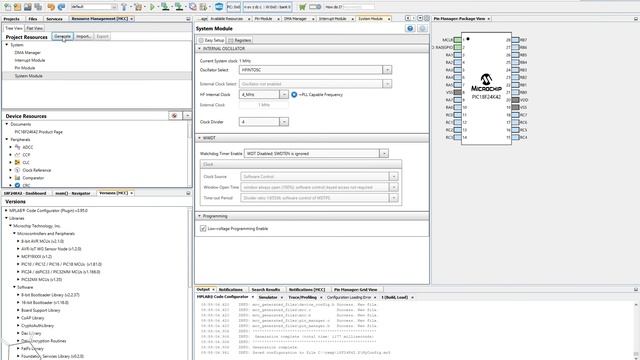Open the HF Internal Clock dropdown
The width and height of the screenshot is (640, 360).
284,94
